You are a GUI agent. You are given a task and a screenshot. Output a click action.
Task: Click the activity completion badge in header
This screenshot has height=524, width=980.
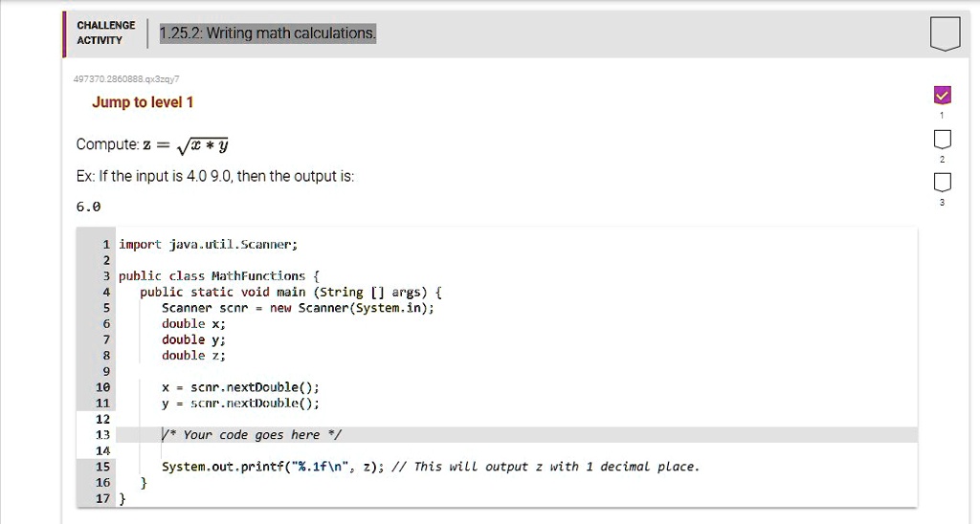tap(945, 33)
